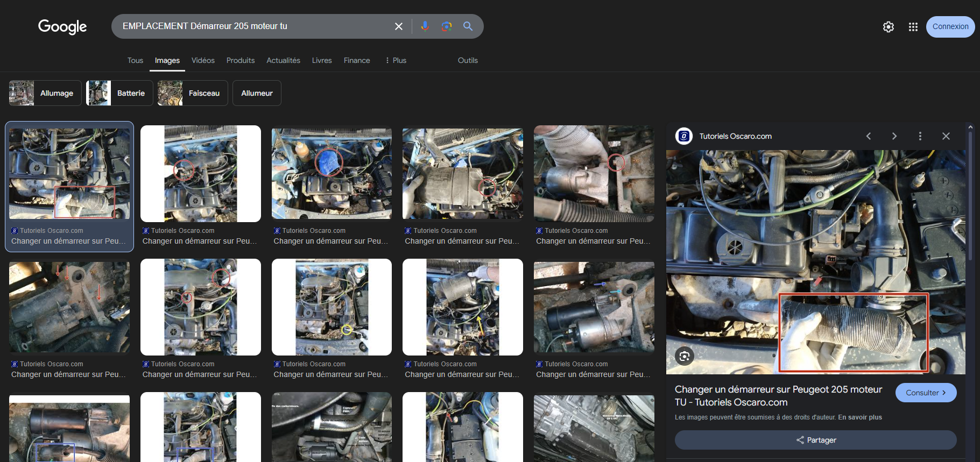The width and height of the screenshot is (980, 462).
Task: Open the thumbnail with the gloved hand on the starter
Action: tap(594, 174)
